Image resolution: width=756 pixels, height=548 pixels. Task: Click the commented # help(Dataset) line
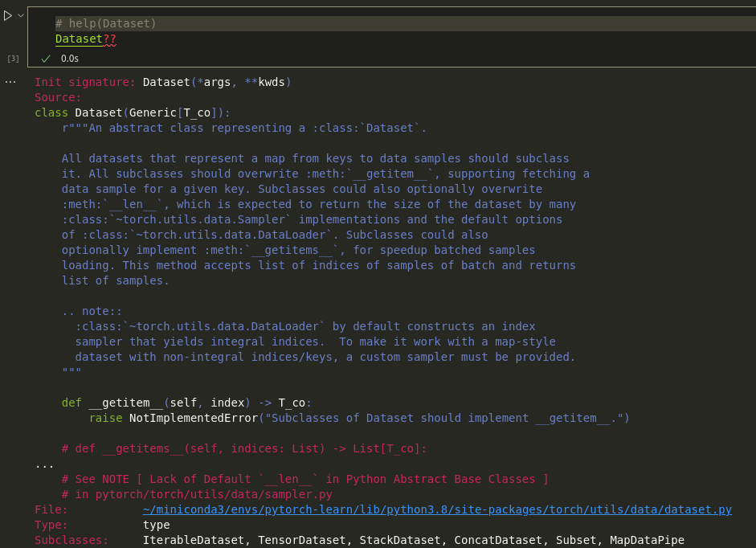[106, 24]
